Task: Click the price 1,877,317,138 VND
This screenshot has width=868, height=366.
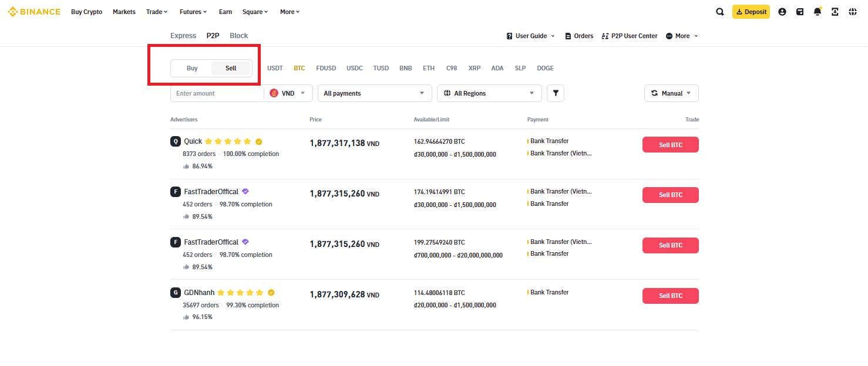Action: [344, 143]
